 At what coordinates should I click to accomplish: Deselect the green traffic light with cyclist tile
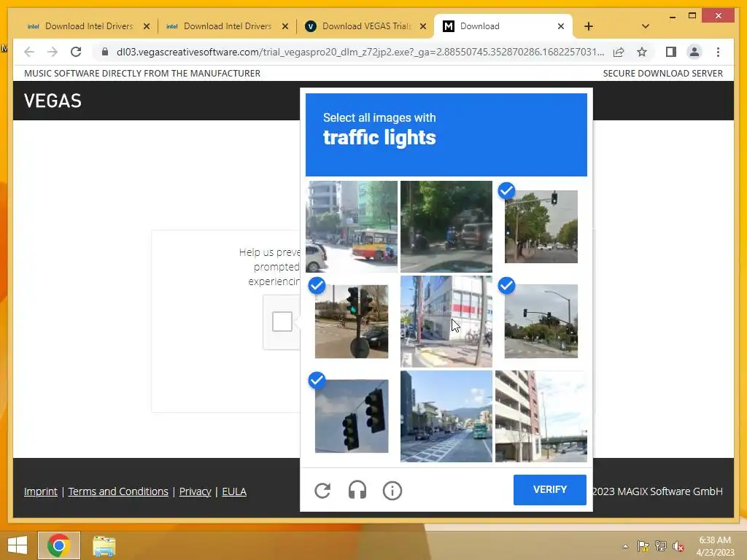[352, 322]
